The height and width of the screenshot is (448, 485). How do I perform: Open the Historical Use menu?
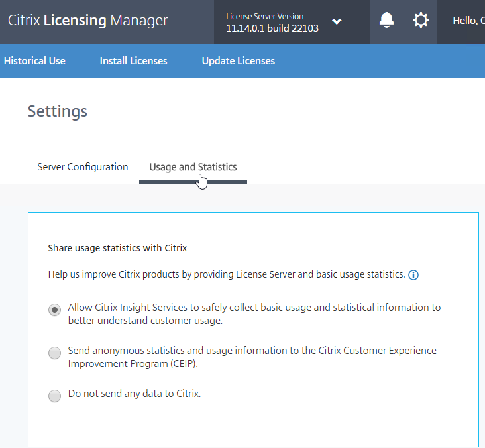click(34, 61)
